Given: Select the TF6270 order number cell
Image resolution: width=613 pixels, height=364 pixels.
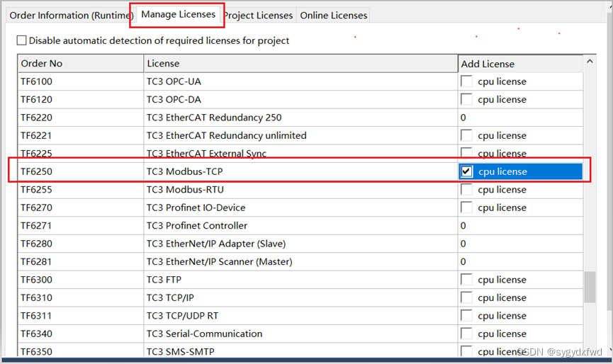Looking at the screenshot, I should (81, 207).
